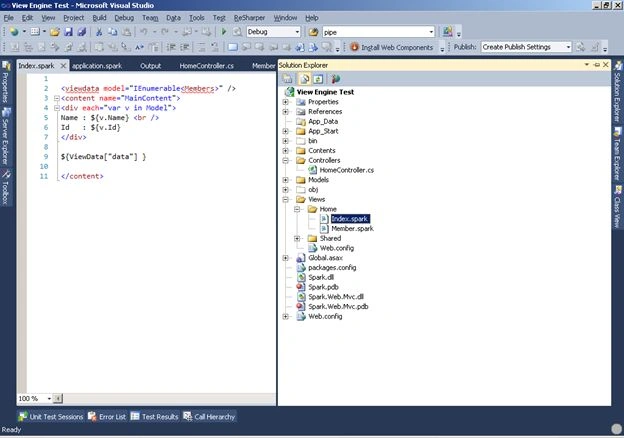Open the File menu
The width and height of the screenshot is (624, 438).
point(8,18)
